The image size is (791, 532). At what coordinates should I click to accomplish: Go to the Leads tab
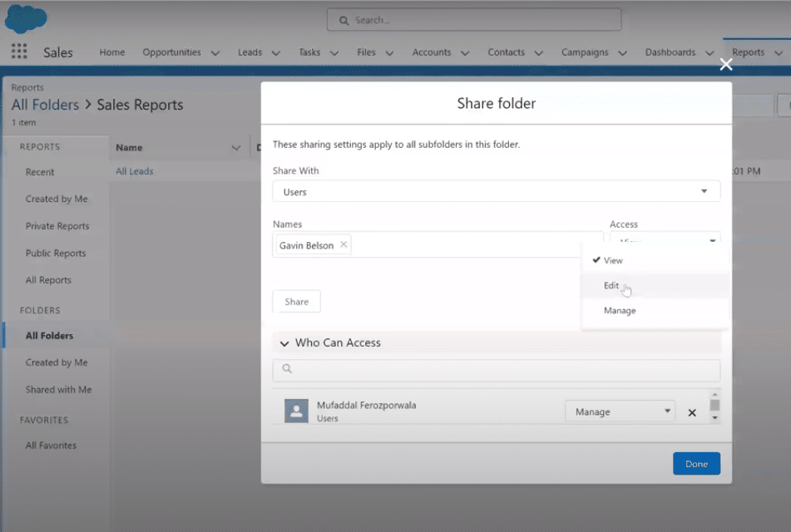(x=250, y=52)
